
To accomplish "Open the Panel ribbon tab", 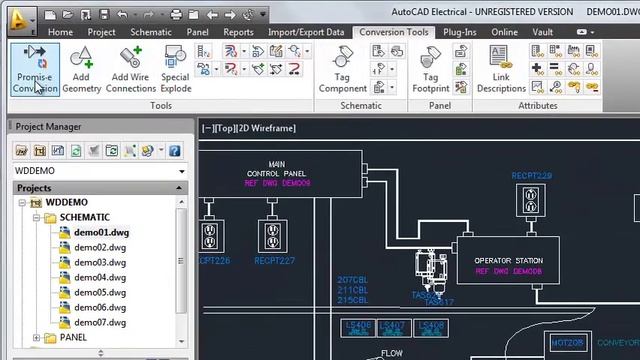I will (x=198, y=32).
